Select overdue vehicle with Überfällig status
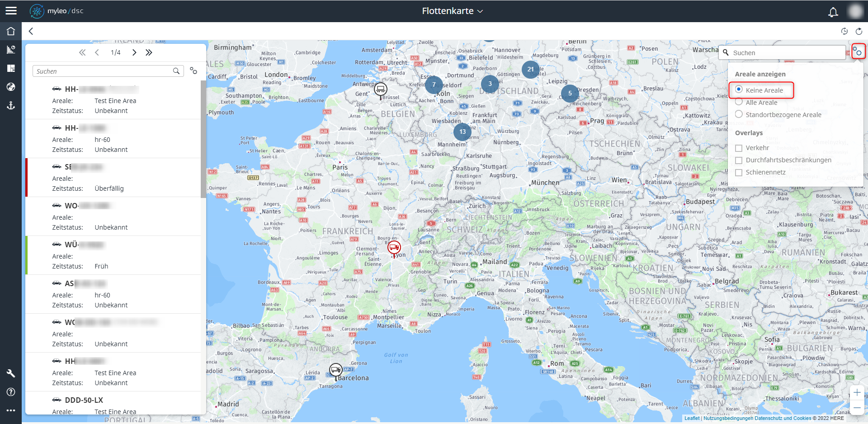Screen dimensions: 868x424 [113, 177]
